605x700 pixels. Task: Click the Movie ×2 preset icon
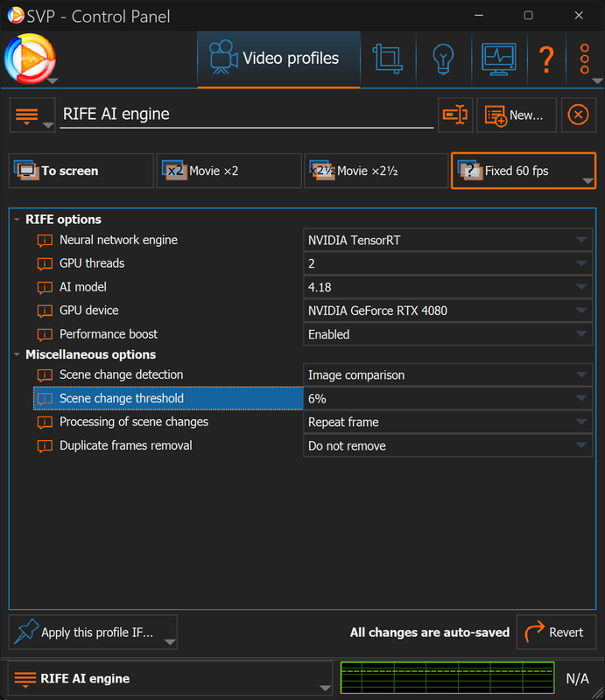(175, 170)
